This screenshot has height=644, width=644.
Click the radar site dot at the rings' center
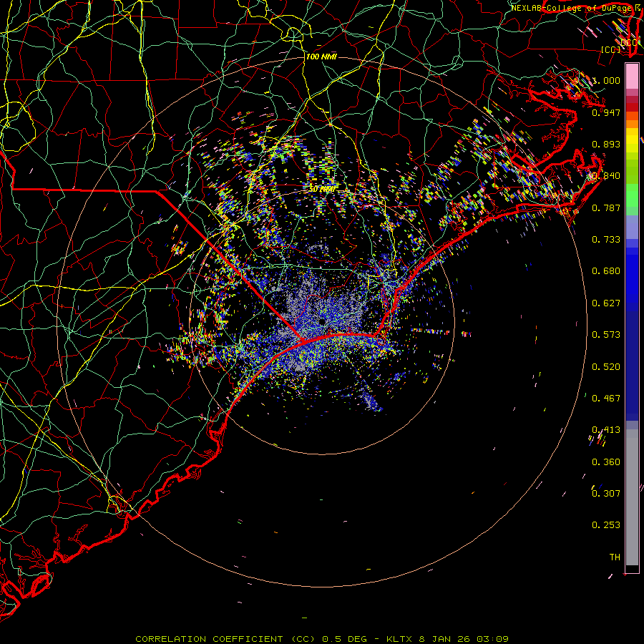pos(323,321)
